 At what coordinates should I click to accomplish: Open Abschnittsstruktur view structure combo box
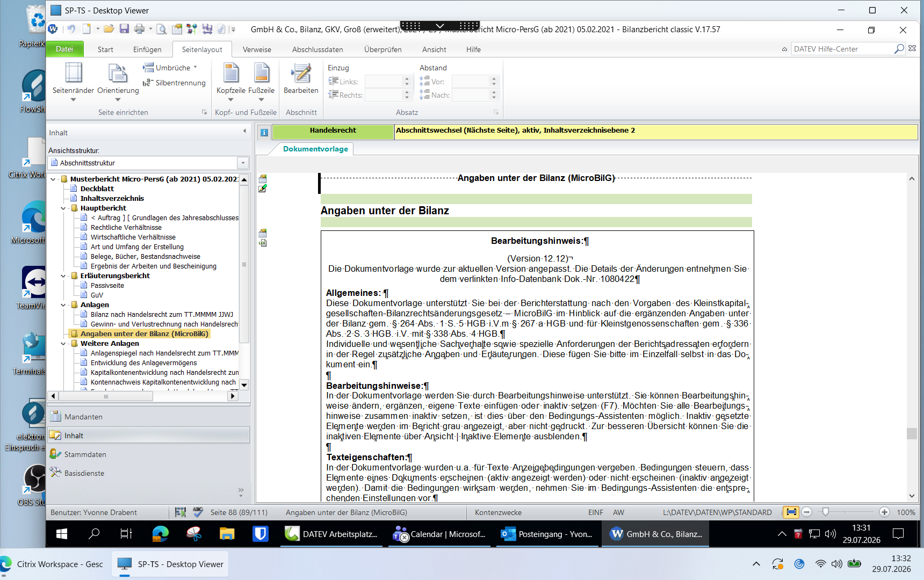(x=148, y=163)
